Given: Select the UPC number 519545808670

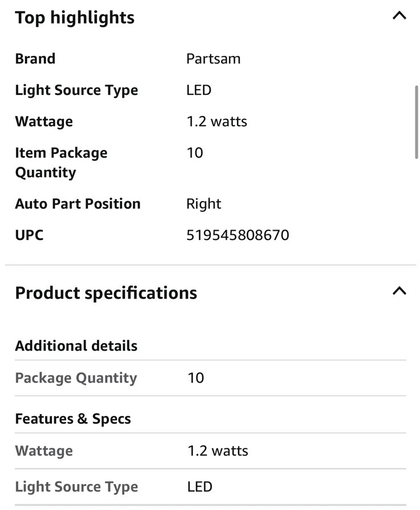Looking at the screenshot, I should (x=237, y=235).
